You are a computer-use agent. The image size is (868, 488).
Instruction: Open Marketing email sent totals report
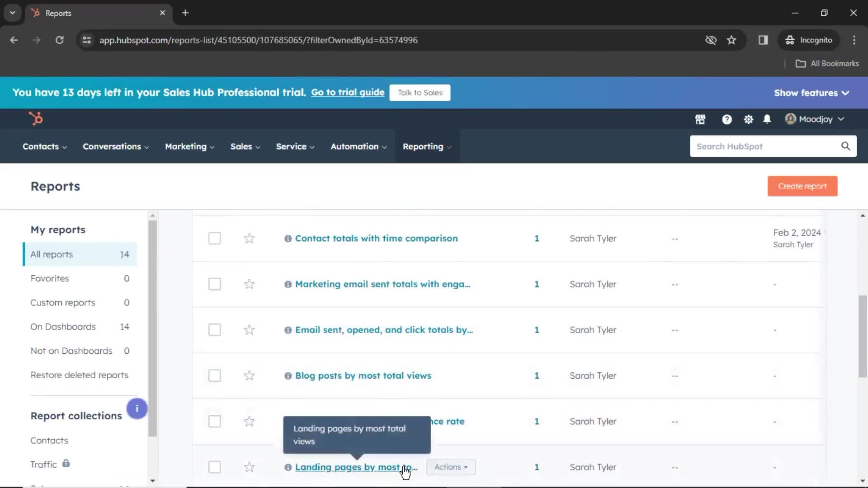tap(382, 284)
